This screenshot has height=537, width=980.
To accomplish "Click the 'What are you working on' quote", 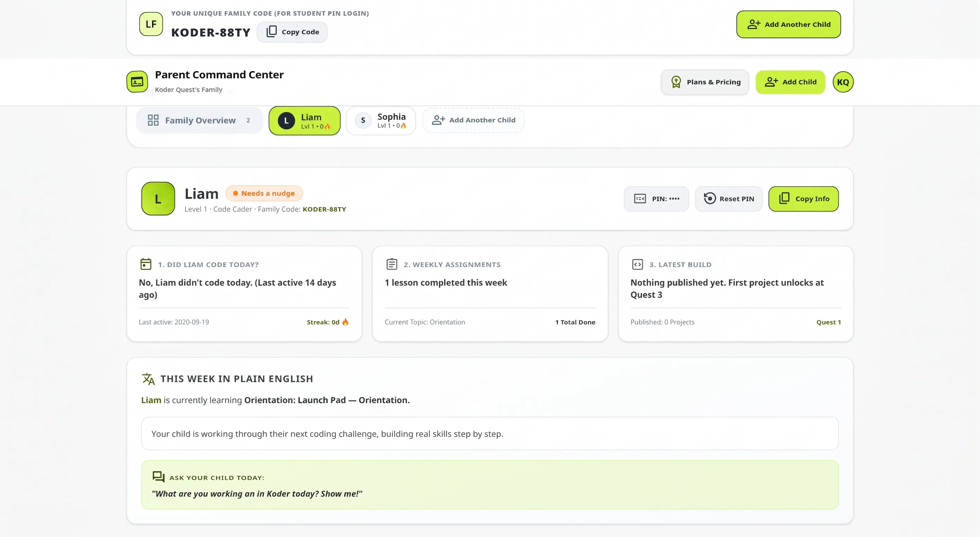I will click(x=257, y=494).
